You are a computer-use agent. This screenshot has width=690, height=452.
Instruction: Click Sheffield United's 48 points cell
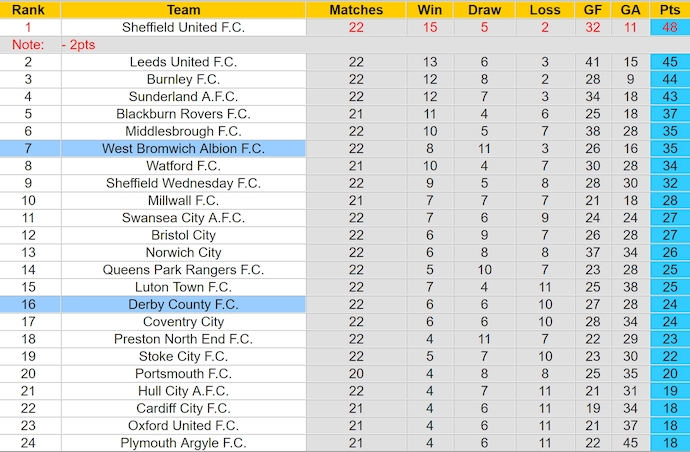pos(670,27)
